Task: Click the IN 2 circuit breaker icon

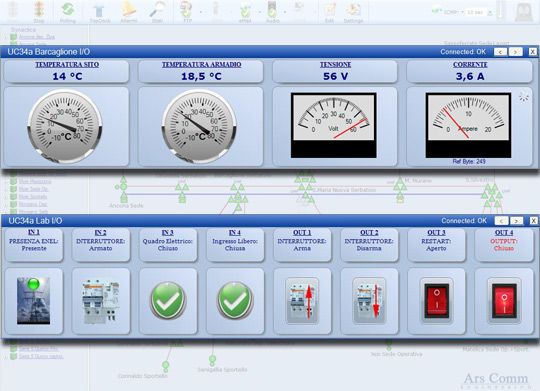Action: click(x=101, y=302)
